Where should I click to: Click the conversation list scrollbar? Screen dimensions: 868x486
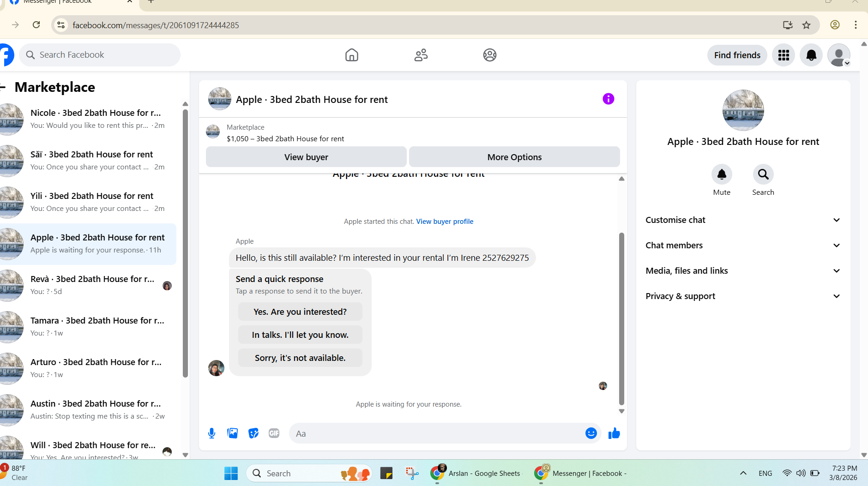tap(185, 243)
